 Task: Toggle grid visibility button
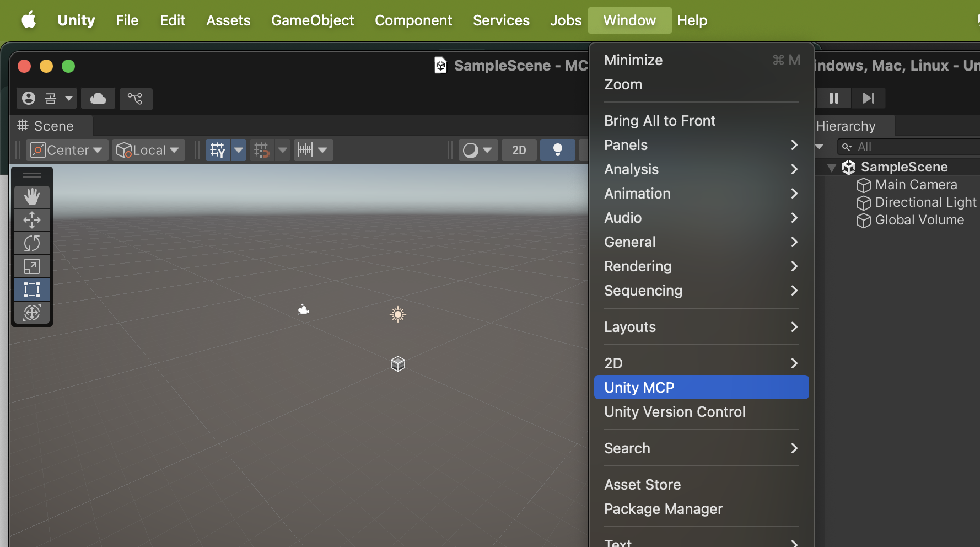(x=218, y=150)
